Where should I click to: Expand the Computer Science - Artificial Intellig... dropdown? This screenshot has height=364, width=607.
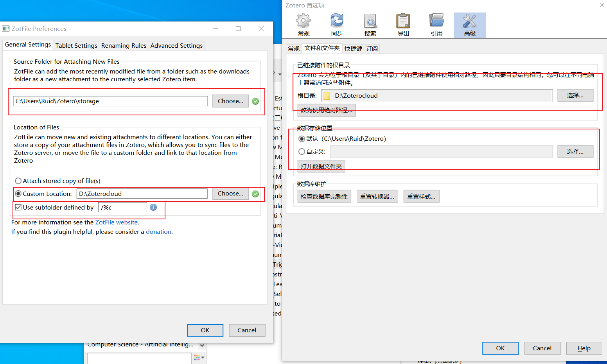pos(202,345)
